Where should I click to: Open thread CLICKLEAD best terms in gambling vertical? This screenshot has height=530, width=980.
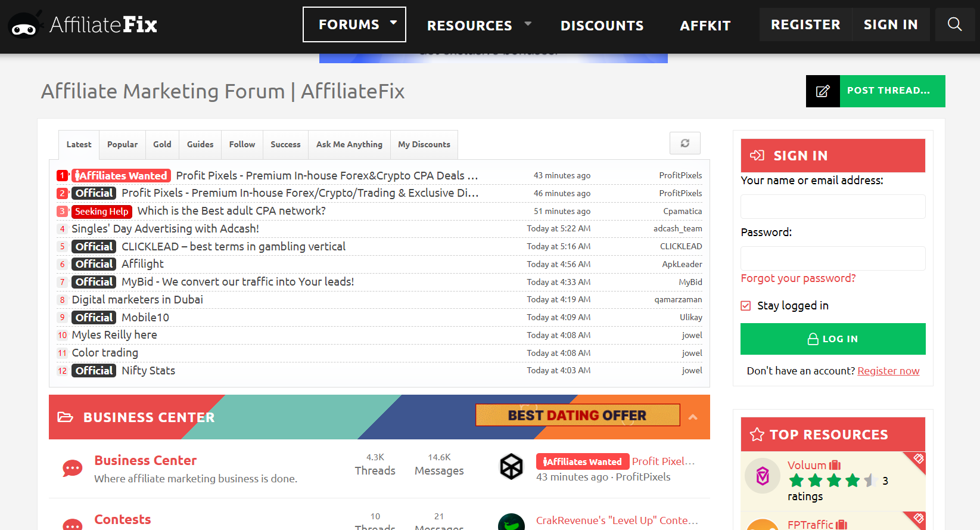coord(234,247)
